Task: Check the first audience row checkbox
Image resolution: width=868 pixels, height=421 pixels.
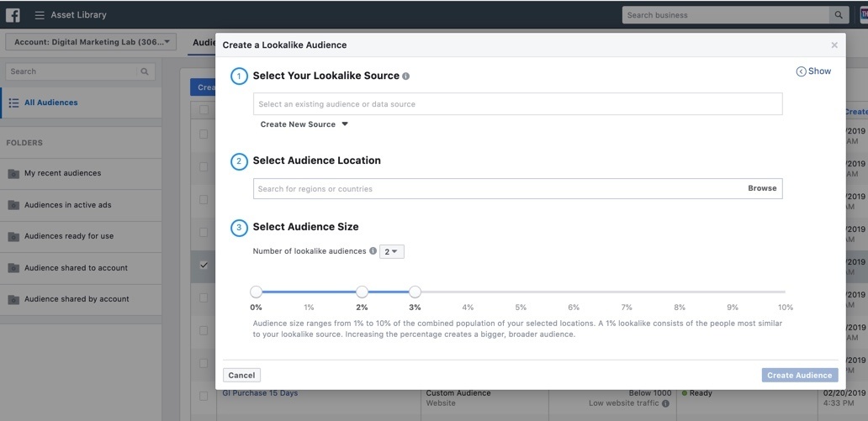Action: [204, 134]
